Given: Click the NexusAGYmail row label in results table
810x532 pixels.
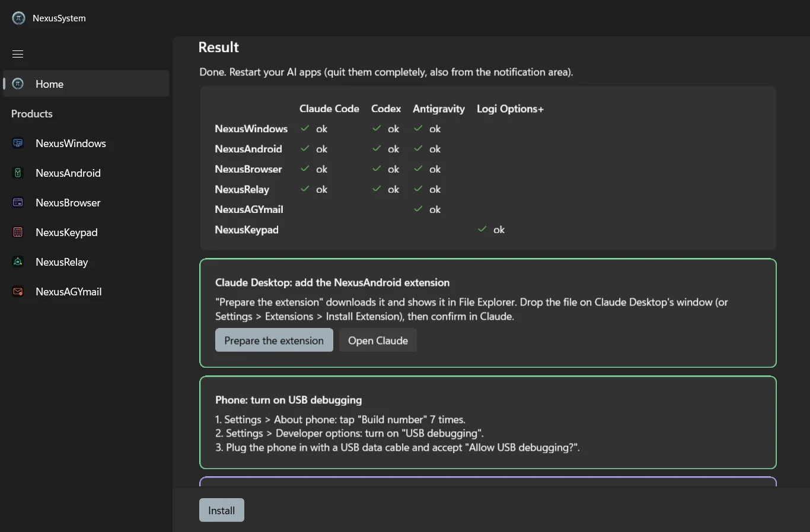Looking at the screenshot, I should [249, 209].
